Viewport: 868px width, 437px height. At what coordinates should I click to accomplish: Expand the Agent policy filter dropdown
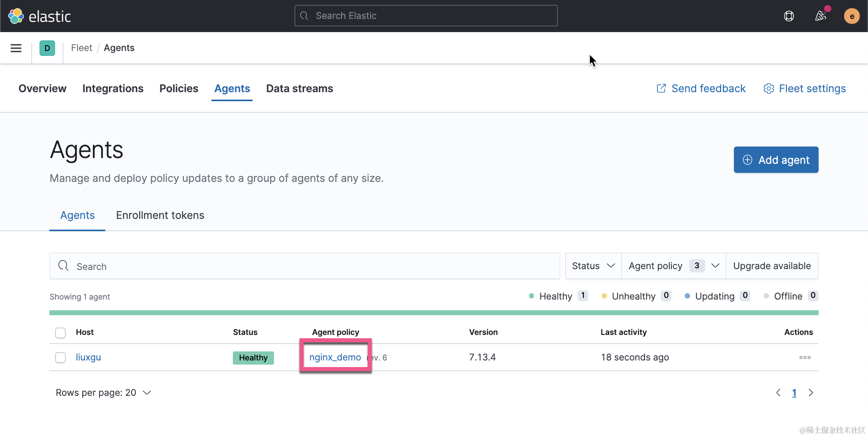674,266
